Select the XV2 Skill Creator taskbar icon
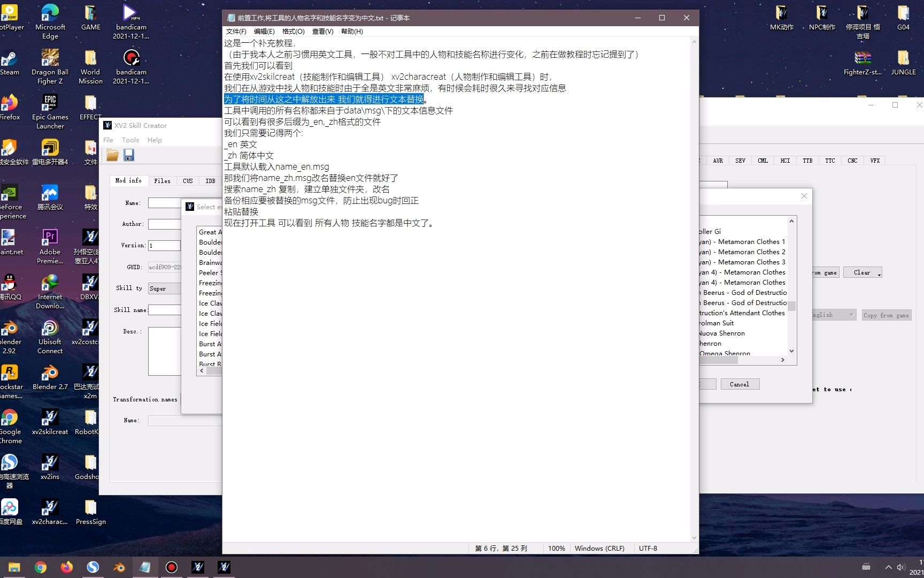The height and width of the screenshot is (578, 924). pyautogui.click(x=197, y=567)
